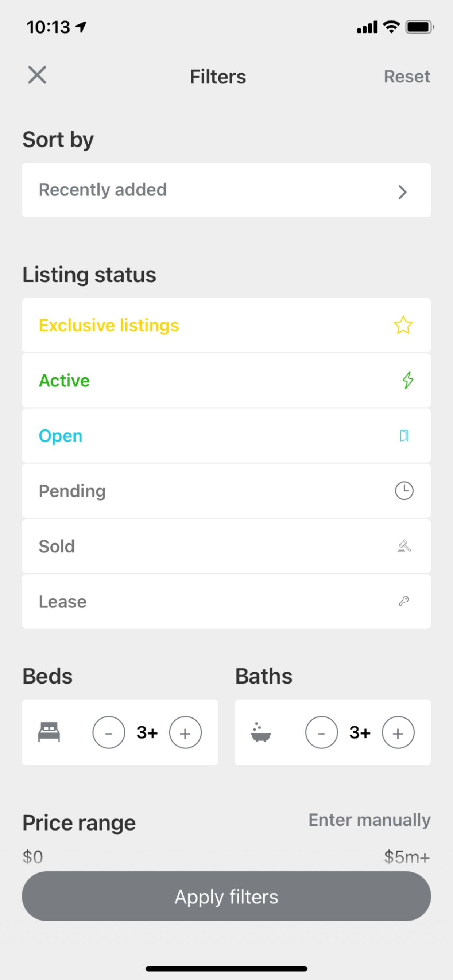The image size is (453, 980).
Task: Decrease the Baths count with minus
Action: 321,732
